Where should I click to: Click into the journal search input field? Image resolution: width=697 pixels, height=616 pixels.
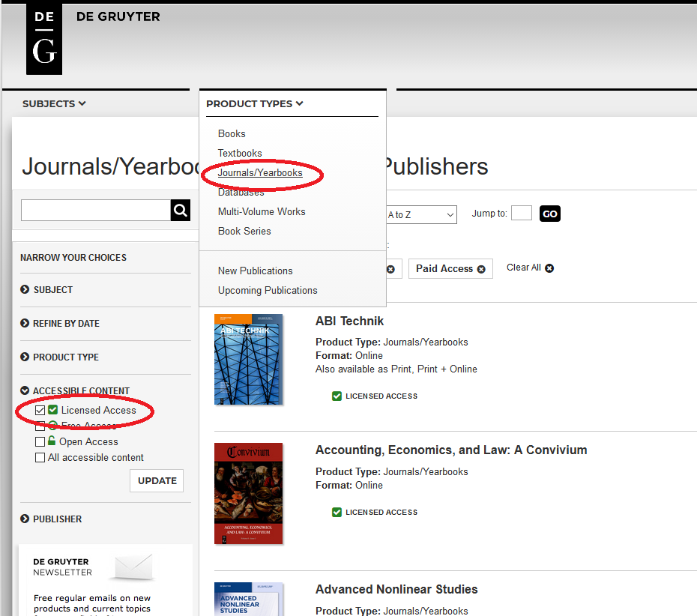click(96, 210)
